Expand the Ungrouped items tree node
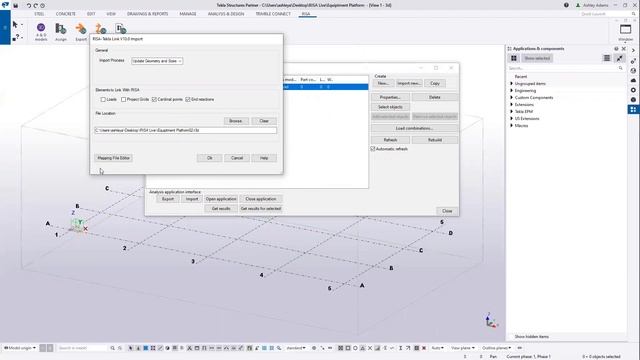 511,84
